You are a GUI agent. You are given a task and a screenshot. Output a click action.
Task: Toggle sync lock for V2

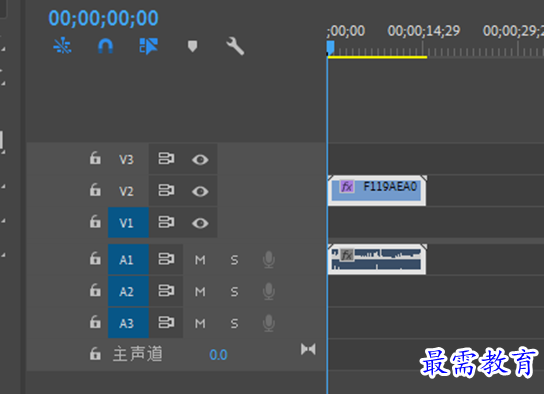pos(167,190)
